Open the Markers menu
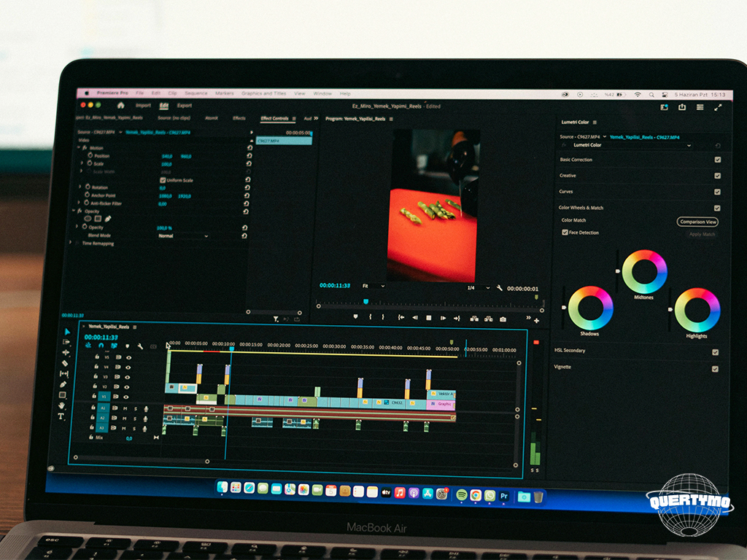This screenshot has height=560, width=747. tap(225, 93)
